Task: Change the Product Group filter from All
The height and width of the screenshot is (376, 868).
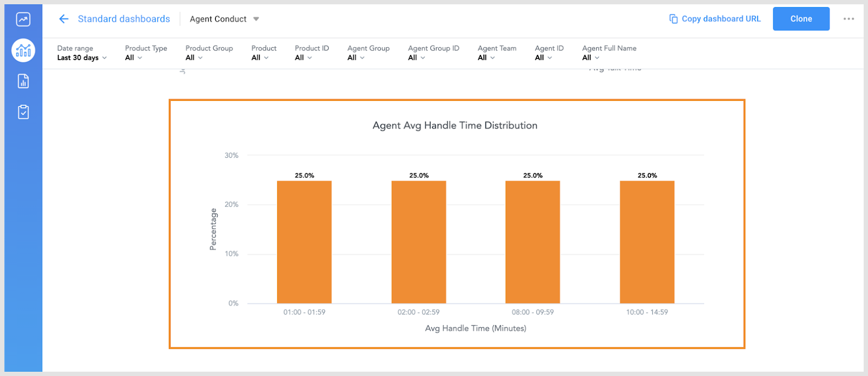Action: pyautogui.click(x=194, y=58)
